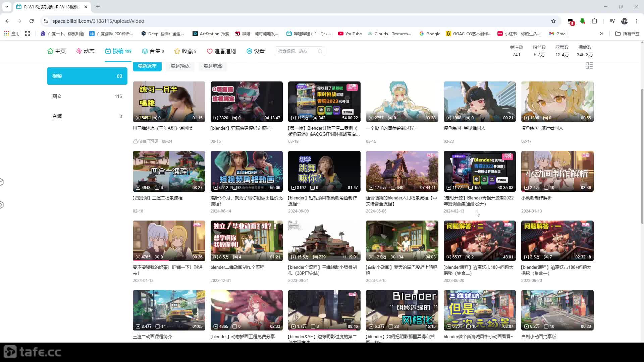The width and height of the screenshot is (644, 362).
Task: Click the YouTube bookmark
Action: 350,34
